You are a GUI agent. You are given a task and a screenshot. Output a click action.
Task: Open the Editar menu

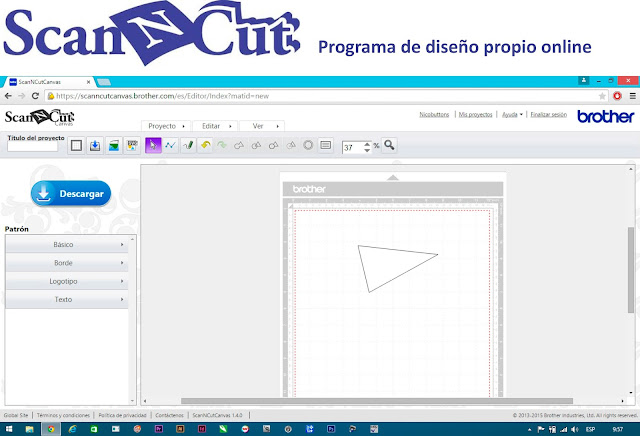[x=215, y=126]
